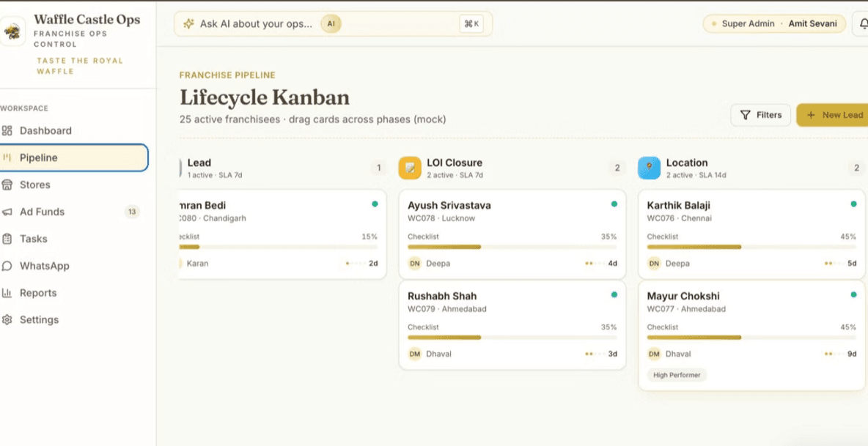Click the Location column title

[687, 163]
